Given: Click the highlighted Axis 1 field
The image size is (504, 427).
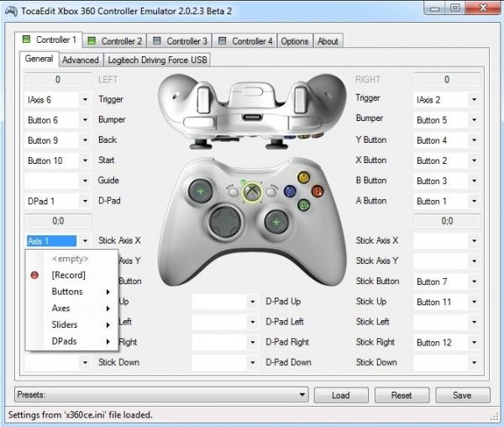Looking at the screenshot, I should tap(51, 241).
